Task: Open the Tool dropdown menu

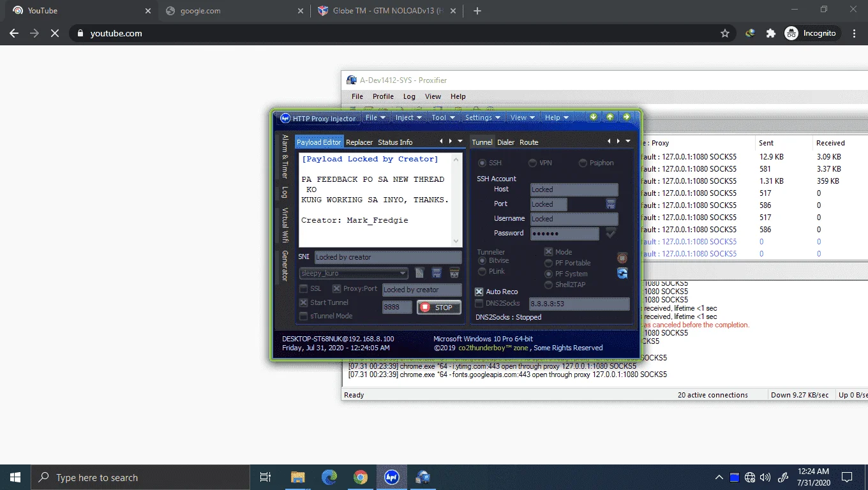Action: [443, 117]
